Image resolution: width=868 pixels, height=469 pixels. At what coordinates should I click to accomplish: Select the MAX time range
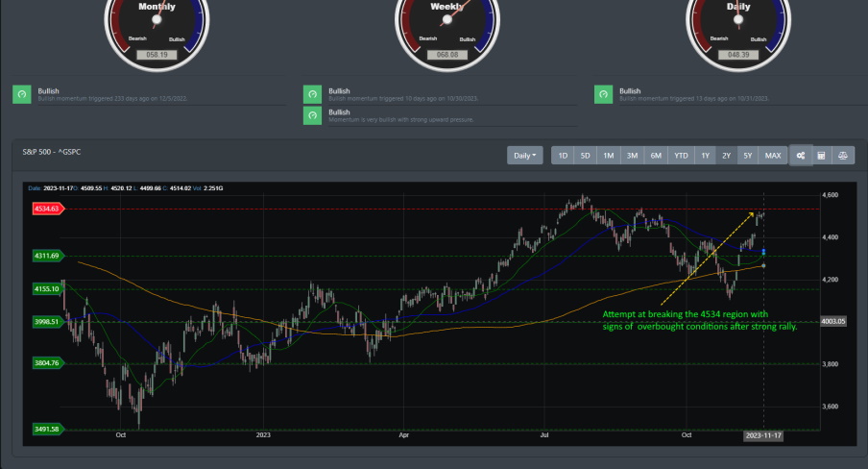click(772, 155)
